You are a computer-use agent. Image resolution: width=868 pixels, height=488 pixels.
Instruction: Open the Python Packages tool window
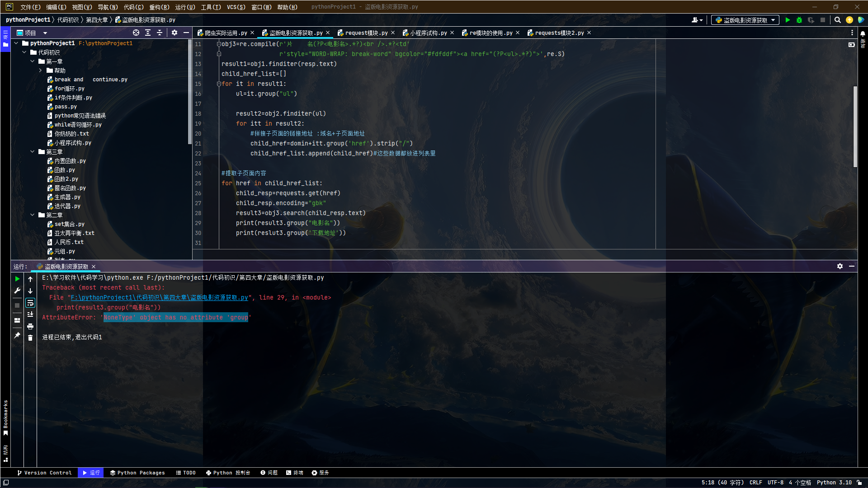click(137, 473)
